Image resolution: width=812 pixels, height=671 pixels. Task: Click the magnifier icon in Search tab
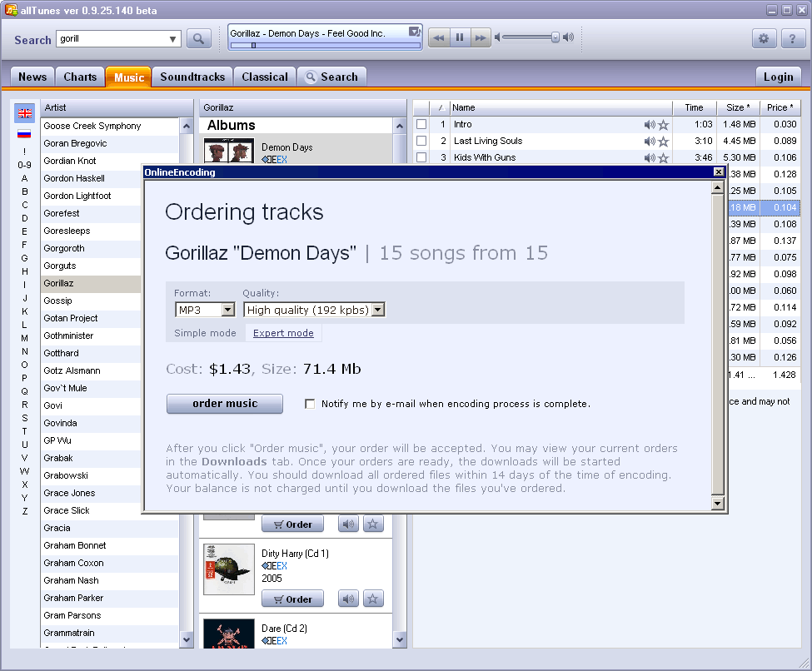311,77
